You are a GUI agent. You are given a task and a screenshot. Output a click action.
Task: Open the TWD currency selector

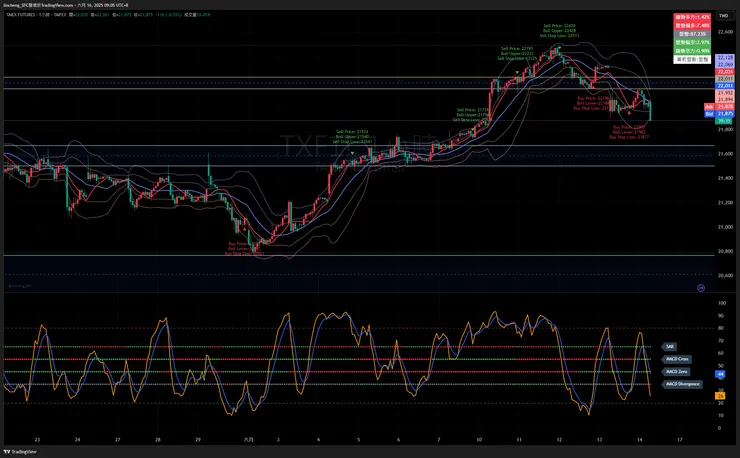coord(723,16)
